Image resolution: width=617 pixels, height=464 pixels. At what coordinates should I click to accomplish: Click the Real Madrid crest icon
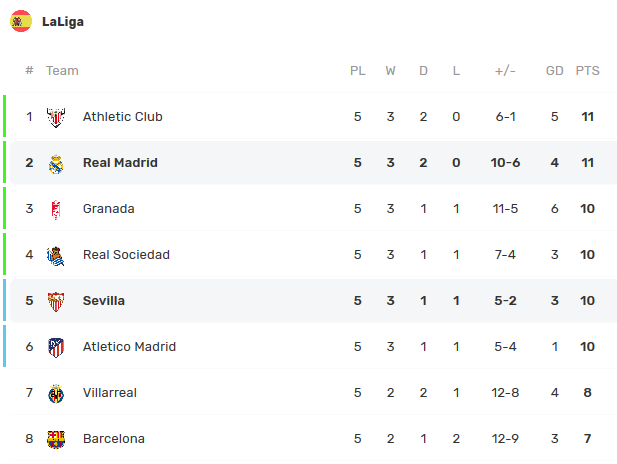tap(56, 163)
